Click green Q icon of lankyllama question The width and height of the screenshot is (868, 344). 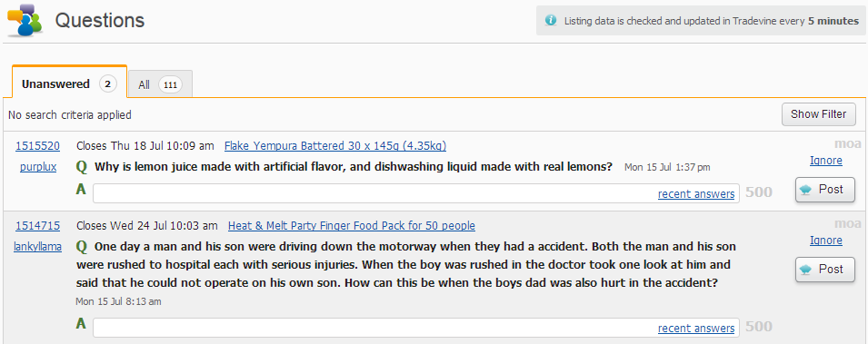82,246
